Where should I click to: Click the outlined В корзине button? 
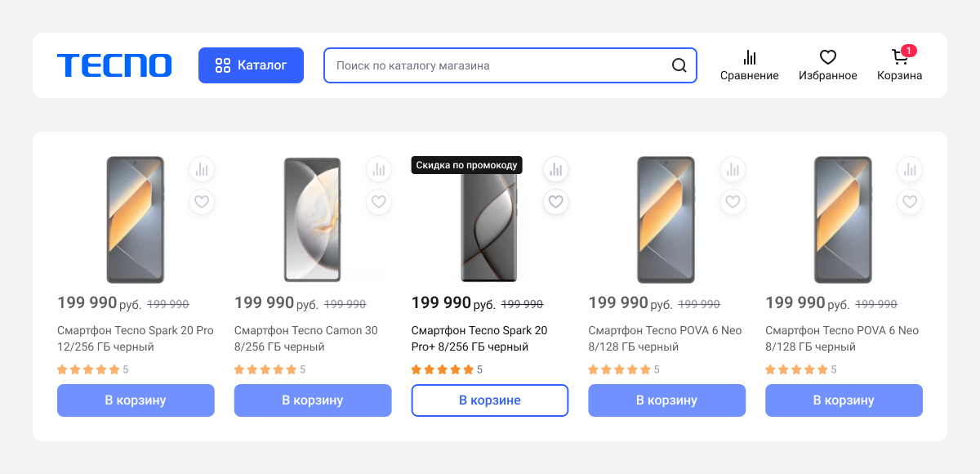coord(489,400)
